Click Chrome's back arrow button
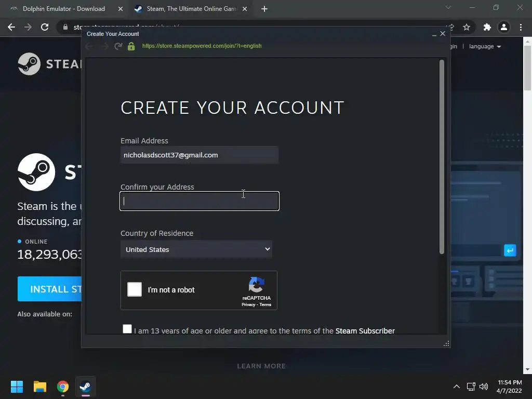The image size is (532, 399). (11, 27)
